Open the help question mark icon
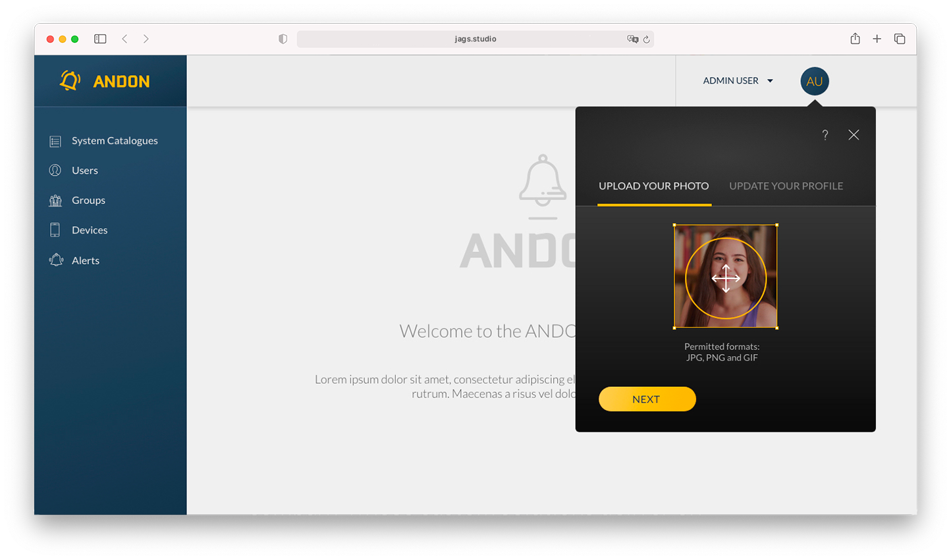This screenshot has height=560, width=951. pyautogui.click(x=825, y=135)
